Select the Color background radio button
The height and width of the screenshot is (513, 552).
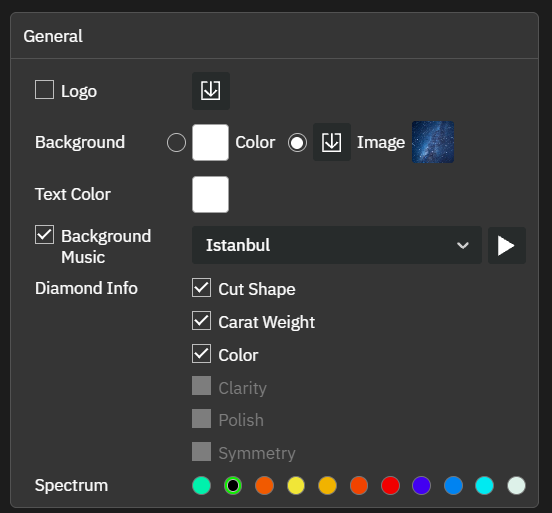(176, 143)
